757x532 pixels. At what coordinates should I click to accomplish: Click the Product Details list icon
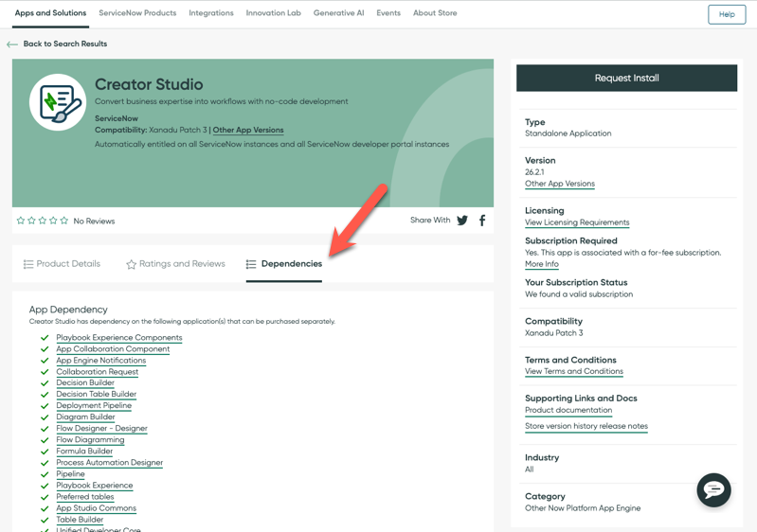[x=28, y=264]
